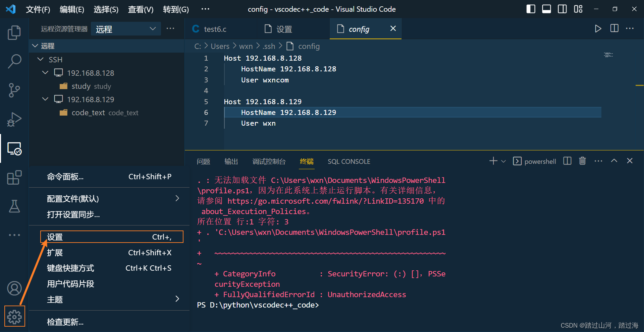This screenshot has width=644, height=332.
Task: Switch to test6.c tab
Action: pos(220,29)
